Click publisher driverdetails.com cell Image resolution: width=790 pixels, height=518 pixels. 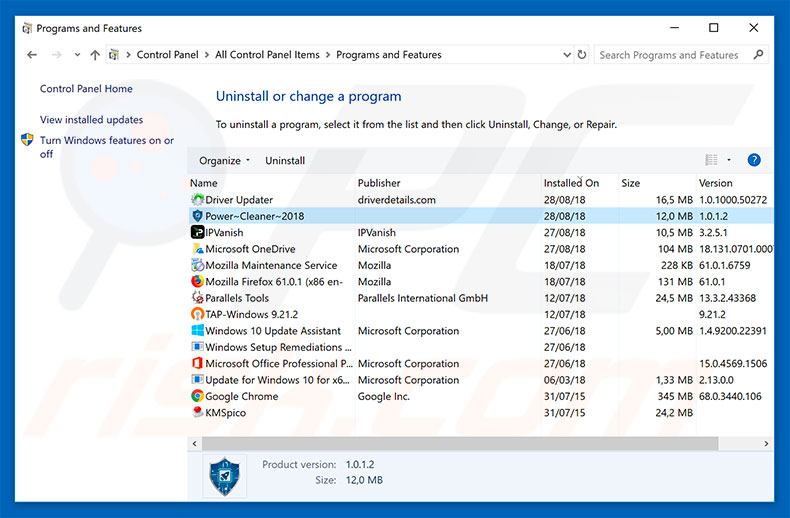tap(397, 200)
